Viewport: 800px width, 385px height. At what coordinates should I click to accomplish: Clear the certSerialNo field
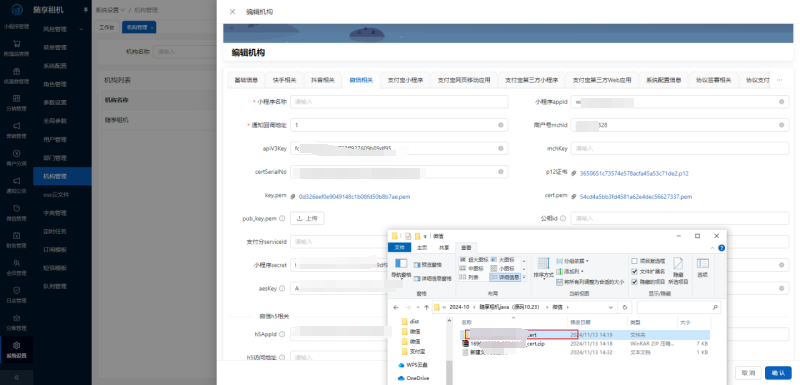tap(501, 172)
